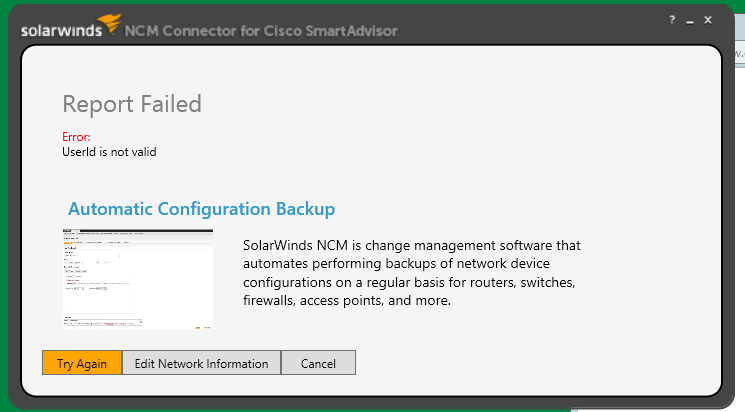This screenshot has height=412, width=745.
Task: Click the red Error: label
Action: (x=76, y=137)
